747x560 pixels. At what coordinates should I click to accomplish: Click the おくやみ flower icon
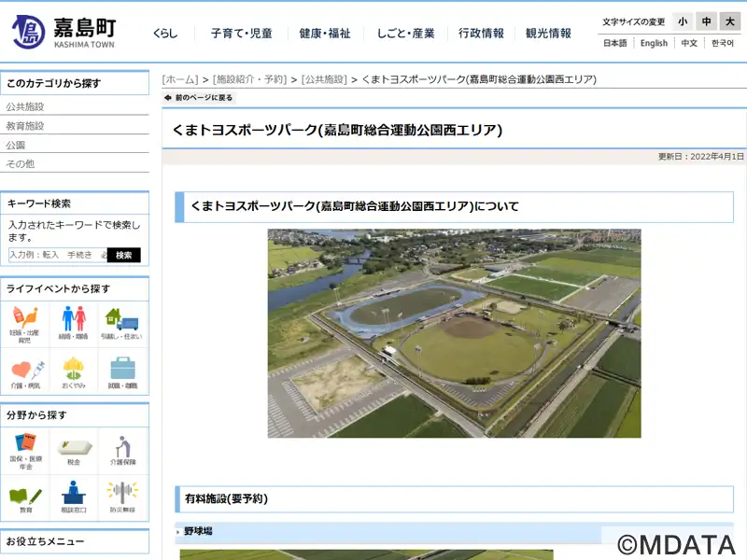pyautogui.click(x=75, y=372)
